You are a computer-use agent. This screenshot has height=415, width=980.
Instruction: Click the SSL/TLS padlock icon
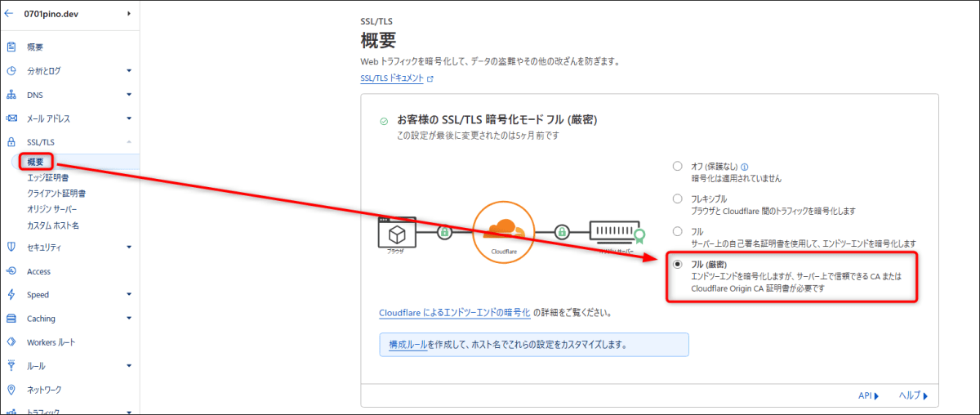11,142
